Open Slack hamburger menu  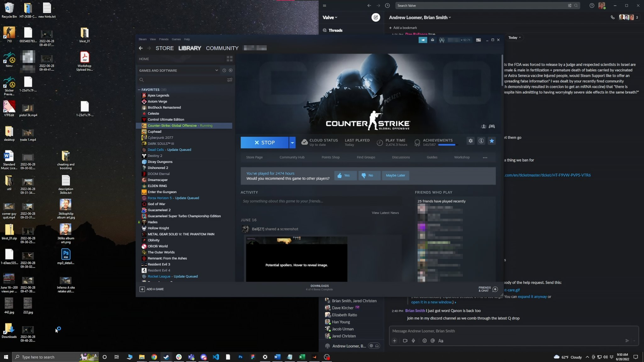[325, 5]
